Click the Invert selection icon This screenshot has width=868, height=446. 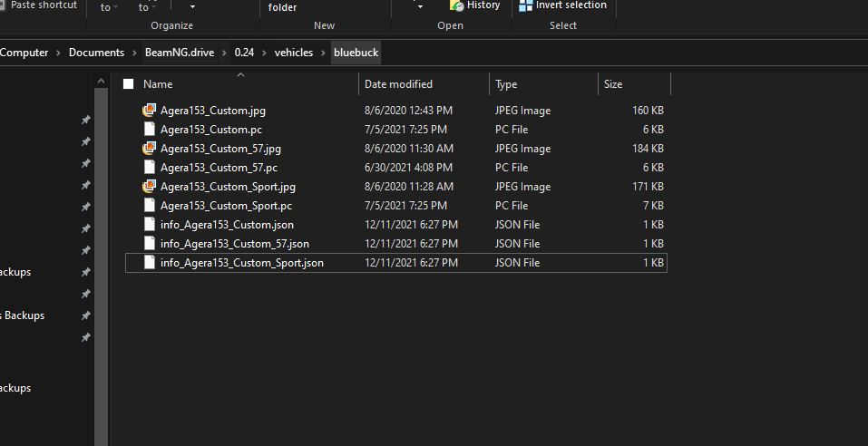525,5
